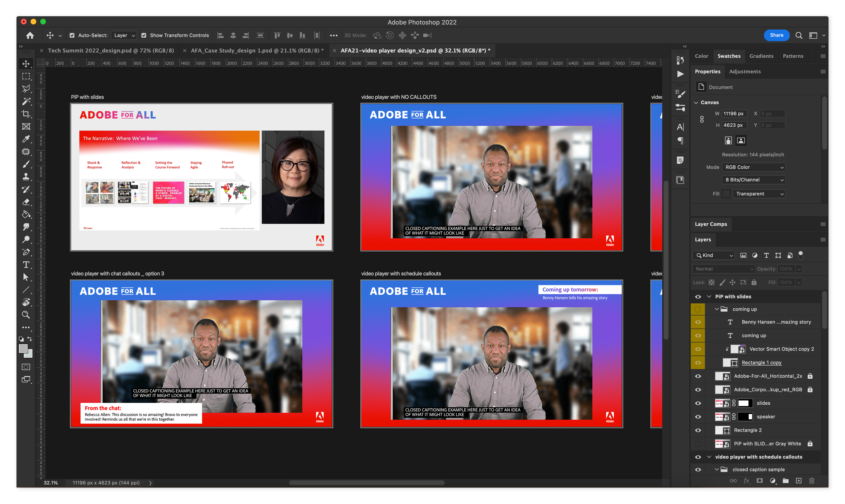Image resolution: width=845 pixels, height=504 pixels.
Task: Open extra options ellipsis in options bar
Action: (333, 35)
